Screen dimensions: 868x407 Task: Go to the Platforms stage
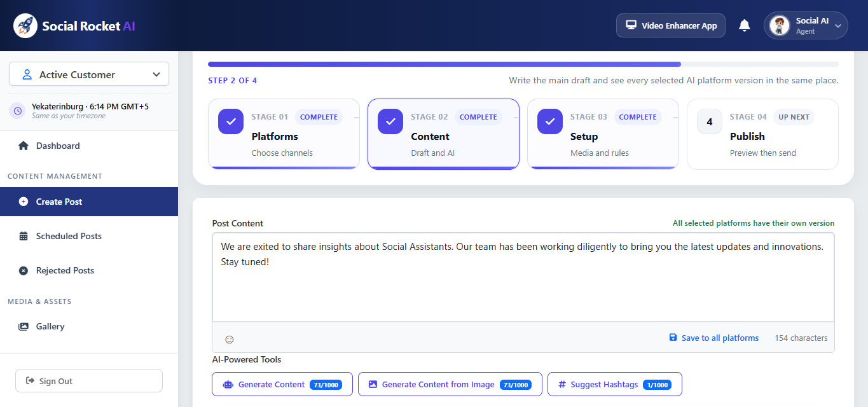pos(284,134)
